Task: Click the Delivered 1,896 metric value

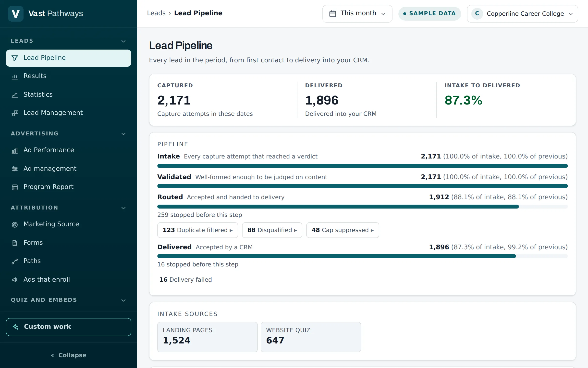Action: (x=322, y=100)
